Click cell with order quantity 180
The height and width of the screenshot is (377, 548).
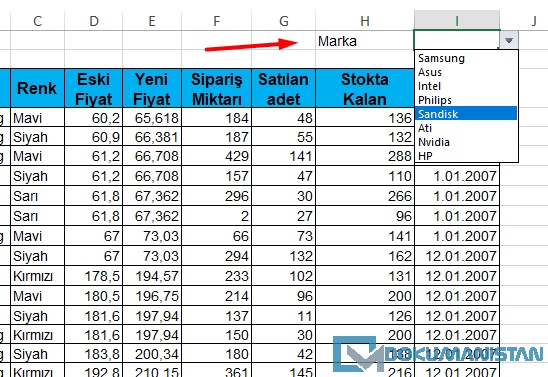217,354
